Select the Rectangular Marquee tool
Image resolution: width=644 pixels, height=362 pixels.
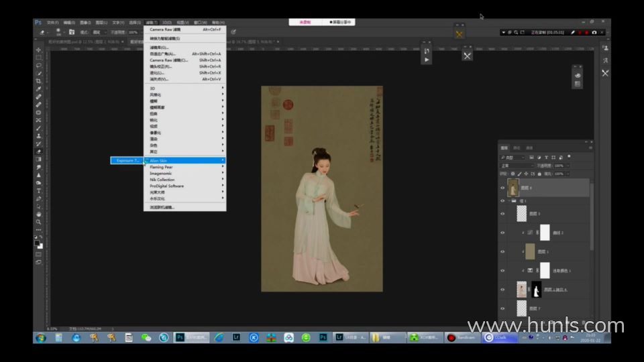click(x=39, y=58)
